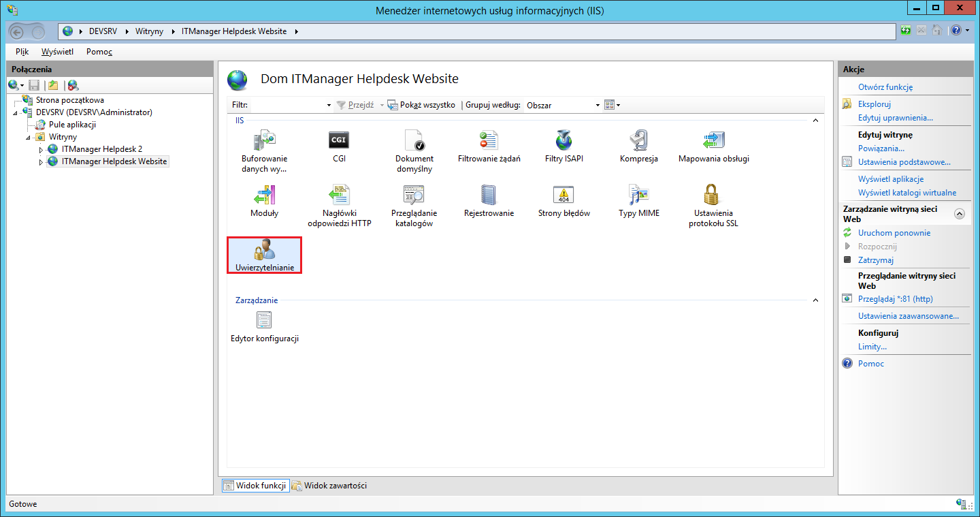Image resolution: width=980 pixels, height=517 pixels.
Task: Click Witryny in the address breadcrumb
Action: 149,31
